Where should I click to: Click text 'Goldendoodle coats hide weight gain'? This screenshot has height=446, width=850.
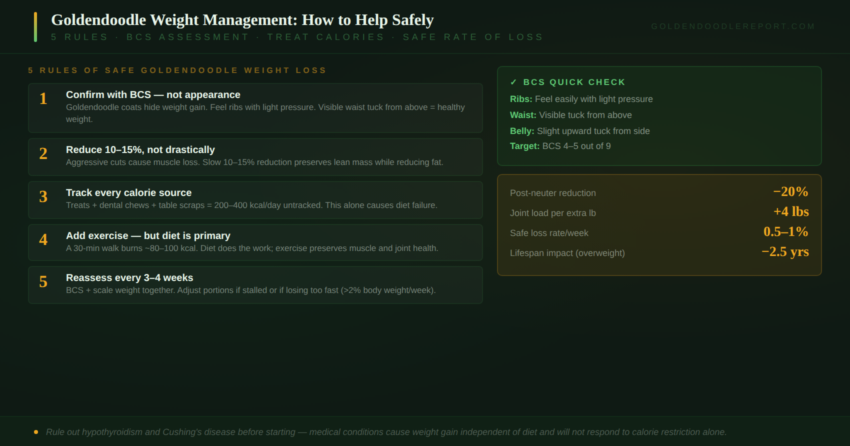coord(136,107)
